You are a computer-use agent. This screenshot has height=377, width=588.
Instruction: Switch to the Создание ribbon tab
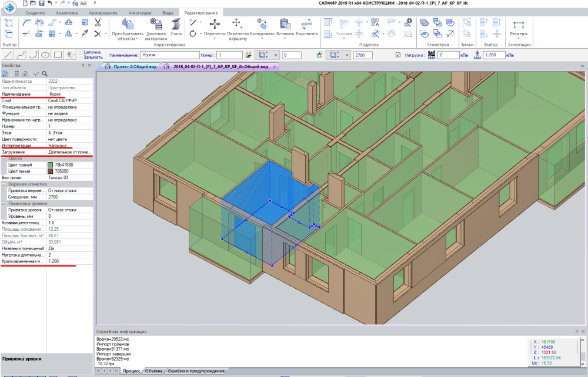pos(35,13)
